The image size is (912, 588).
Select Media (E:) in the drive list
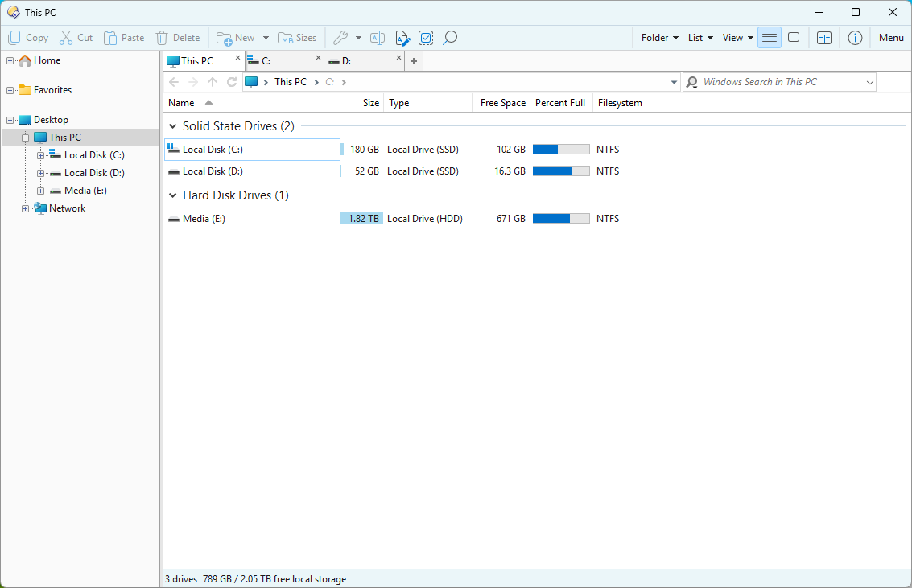204,219
